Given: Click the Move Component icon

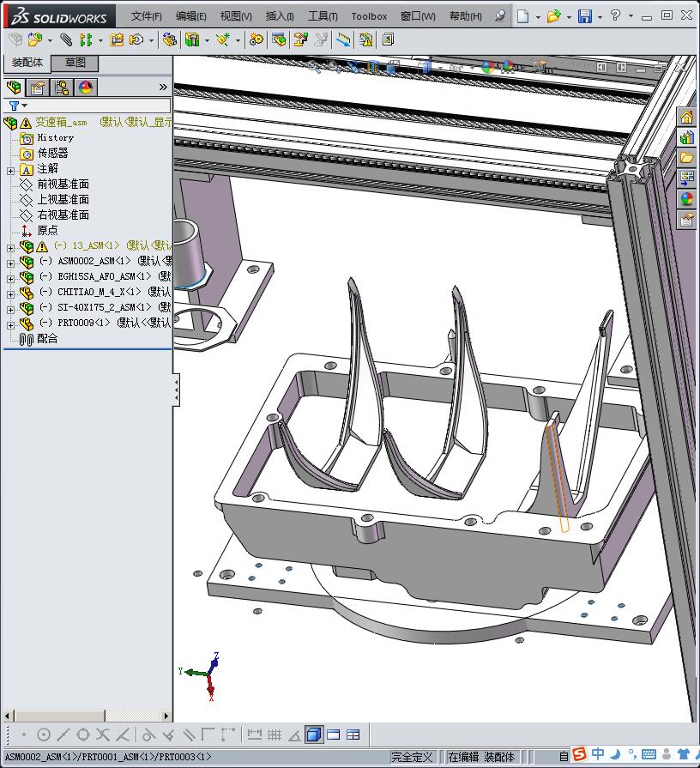Looking at the screenshot, I should (x=136, y=39).
